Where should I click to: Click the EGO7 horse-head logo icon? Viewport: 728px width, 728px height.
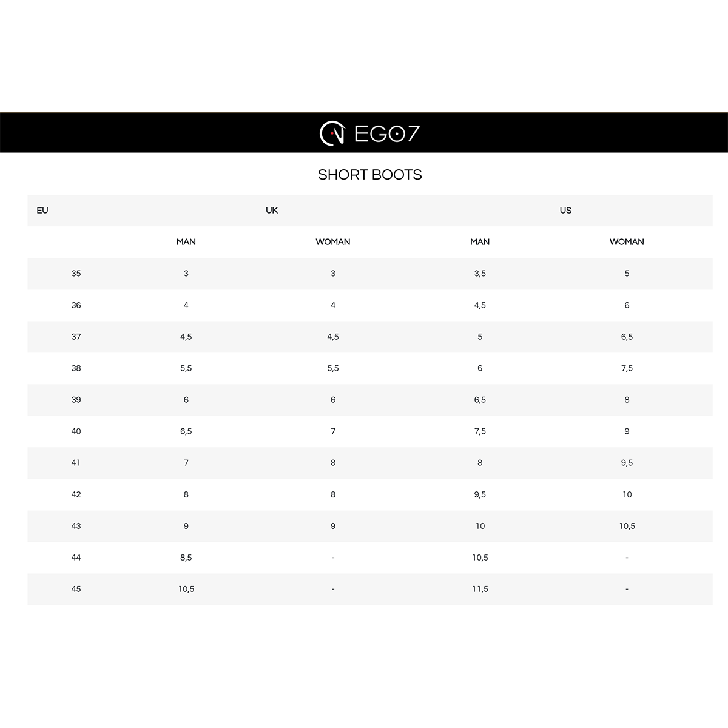point(332,133)
